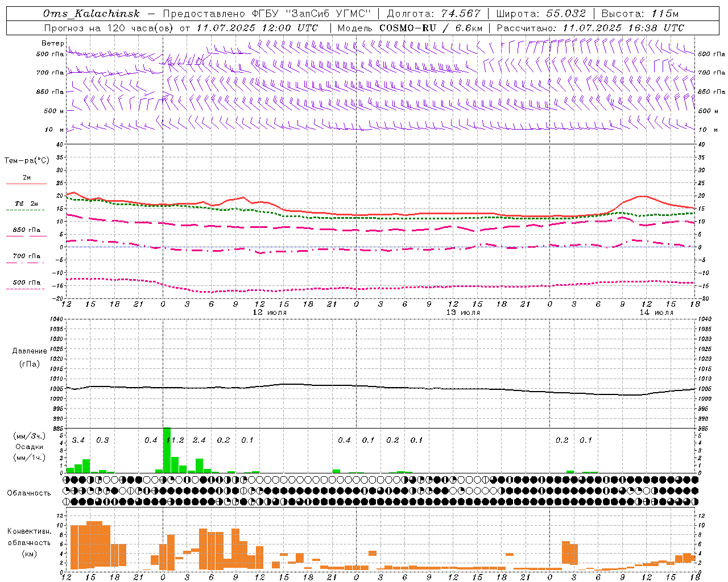
Task: Click the 13 июля date label
Action: tap(463, 313)
